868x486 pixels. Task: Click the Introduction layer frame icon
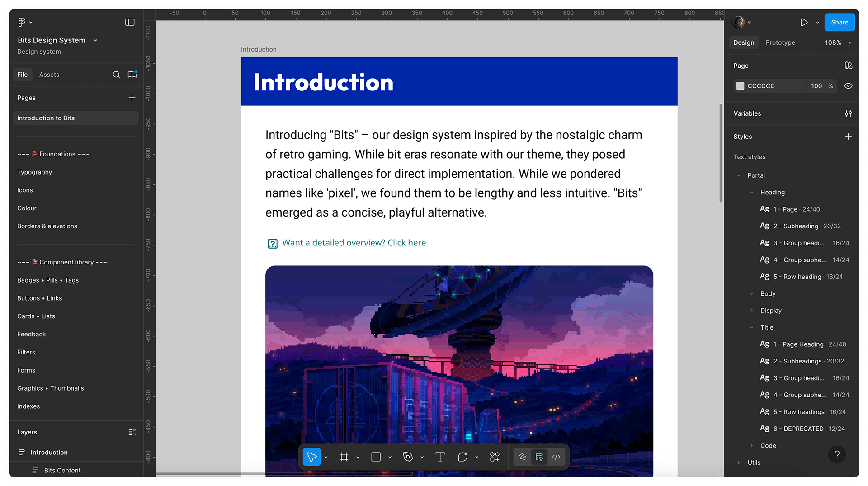(x=21, y=453)
